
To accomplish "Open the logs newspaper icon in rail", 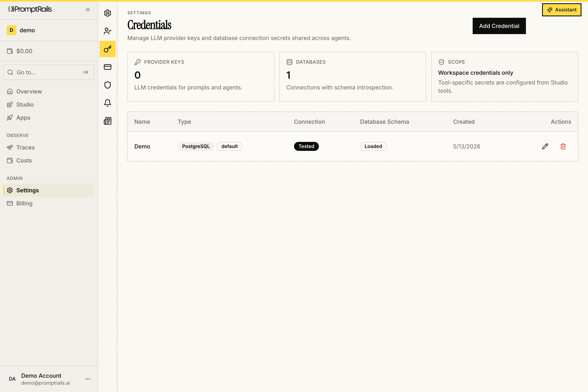I will coord(108,121).
